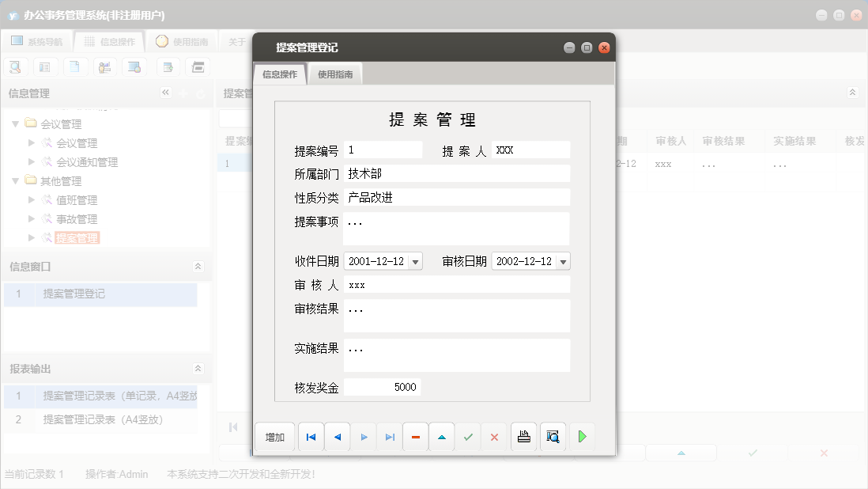This screenshot has height=489, width=868.
Task: Go to the previous record
Action: [x=337, y=436]
